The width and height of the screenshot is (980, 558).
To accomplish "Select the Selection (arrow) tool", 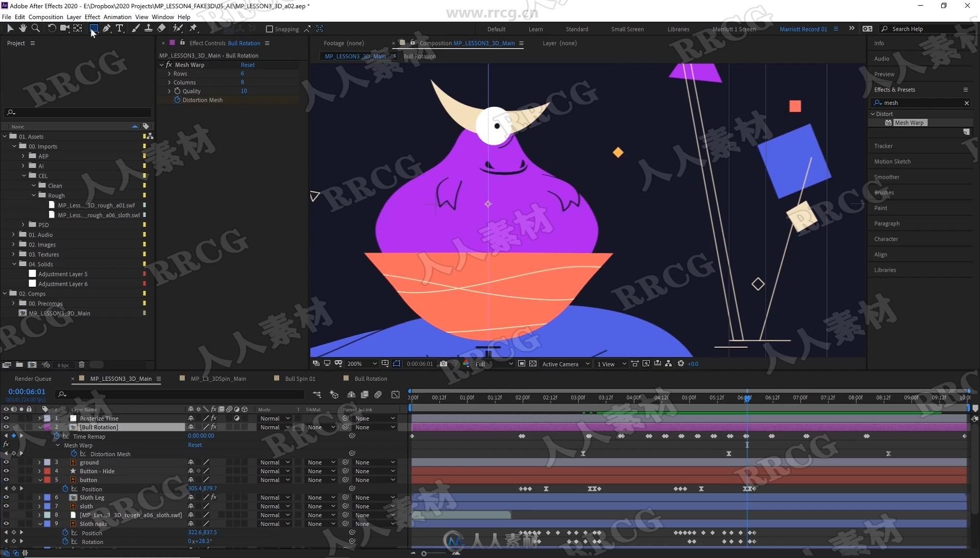I will [x=10, y=28].
